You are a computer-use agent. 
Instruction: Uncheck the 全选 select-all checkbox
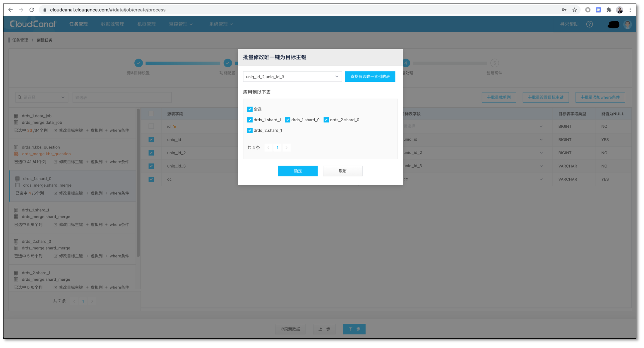[250, 109]
